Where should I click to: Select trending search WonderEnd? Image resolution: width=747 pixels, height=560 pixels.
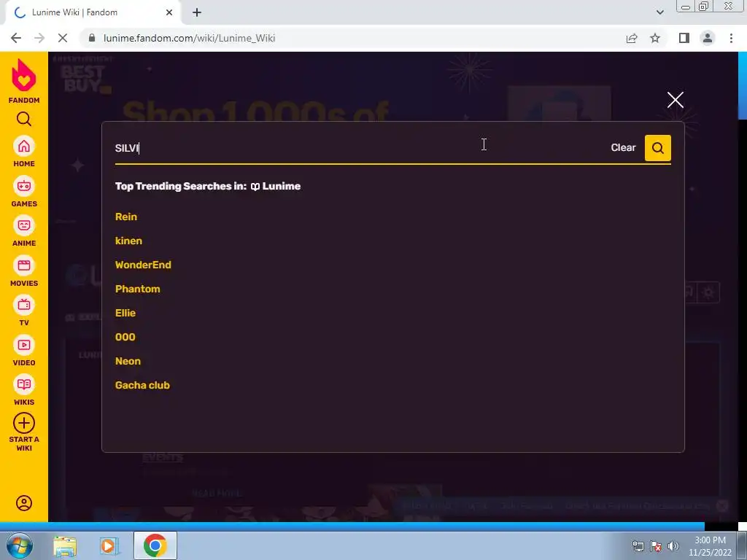click(x=143, y=265)
